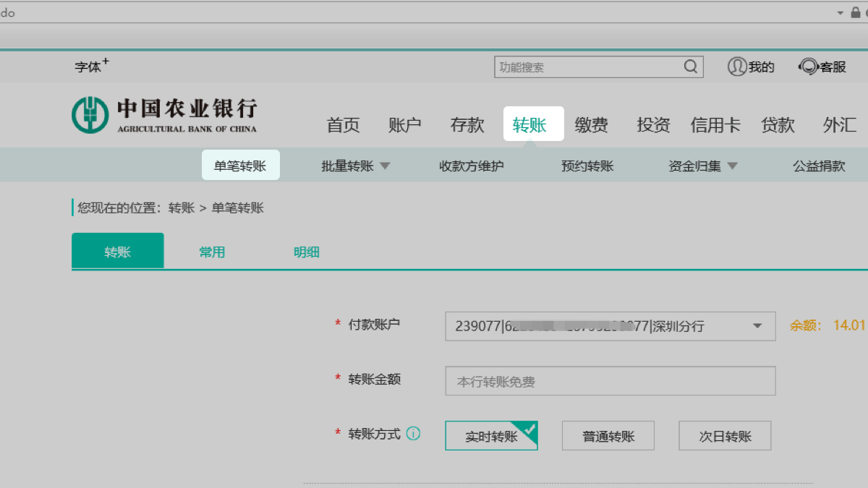
Task: Click the magnifier search icon
Action: tap(691, 67)
